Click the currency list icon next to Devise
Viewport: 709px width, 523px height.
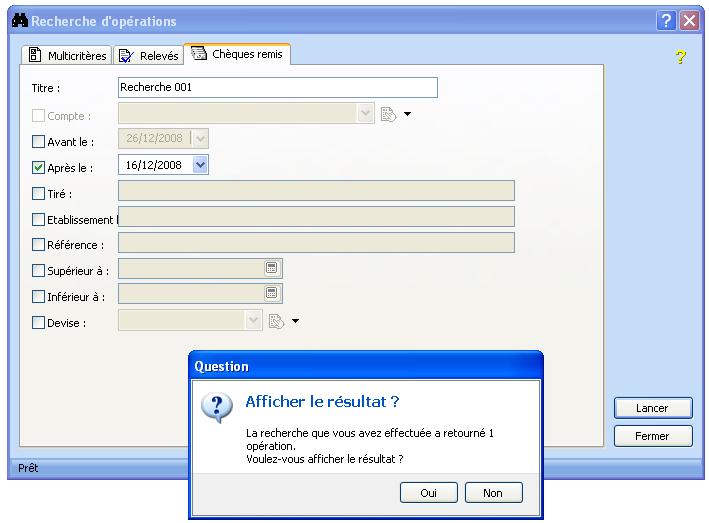276,321
